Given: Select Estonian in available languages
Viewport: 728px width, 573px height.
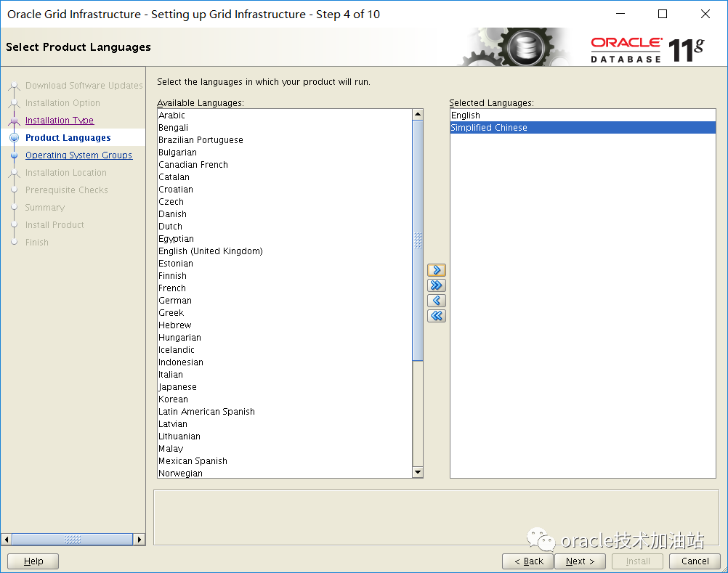Looking at the screenshot, I should pos(285,264).
